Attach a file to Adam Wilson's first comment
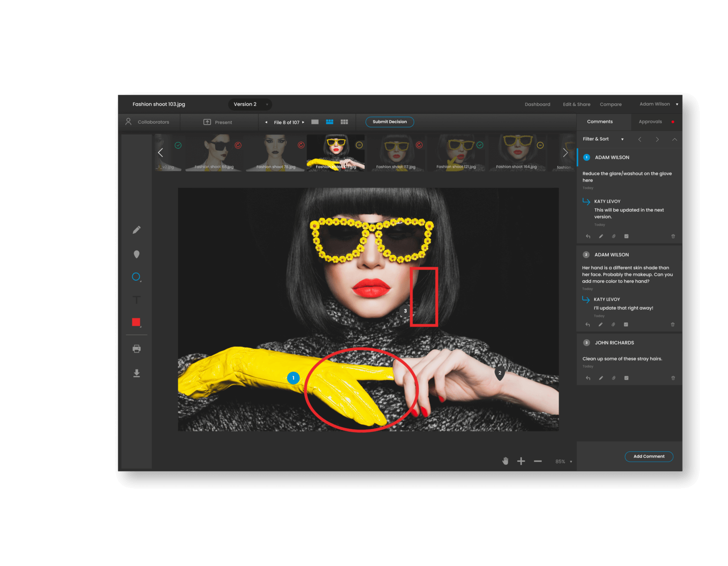This screenshot has height=566, width=728. click(613, 236)
